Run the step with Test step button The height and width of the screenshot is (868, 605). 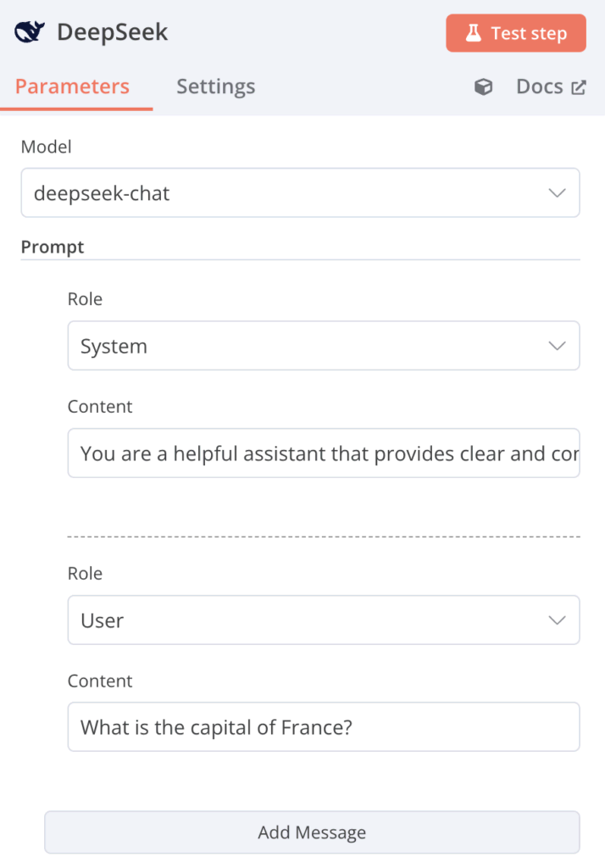click(x=515, y=33)
